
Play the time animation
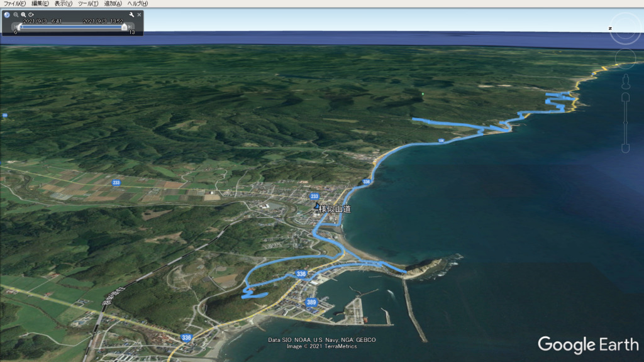click(x=31, y=14)
